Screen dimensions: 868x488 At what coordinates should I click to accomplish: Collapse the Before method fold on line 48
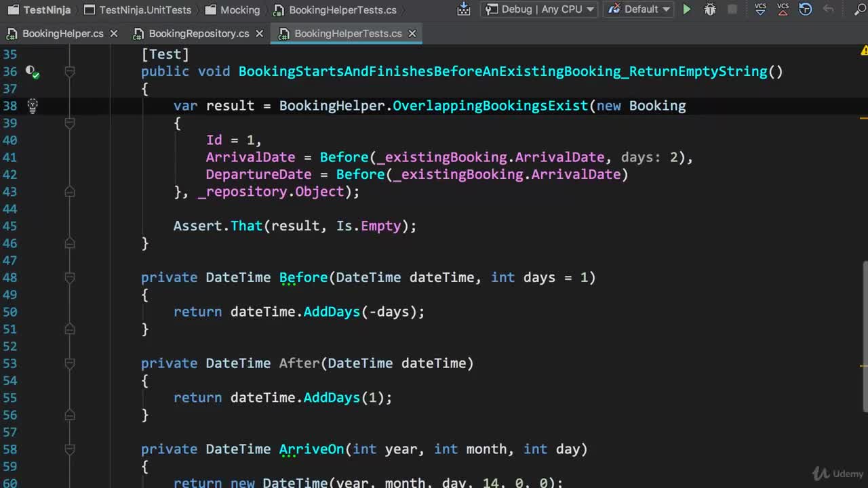[69, 277]
